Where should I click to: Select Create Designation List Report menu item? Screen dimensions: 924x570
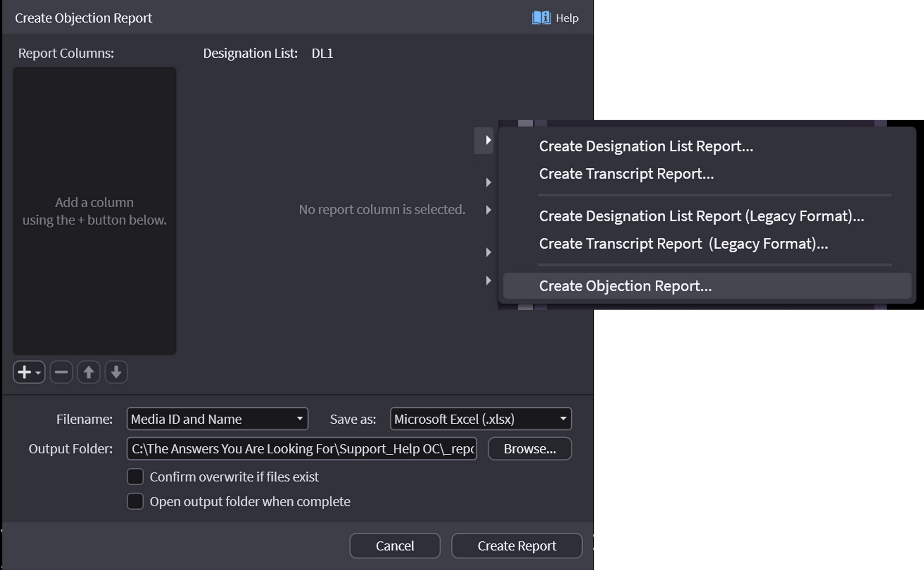[646, 146]
